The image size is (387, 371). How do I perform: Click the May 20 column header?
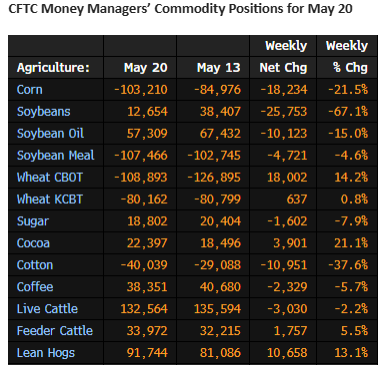coord(146,68)
